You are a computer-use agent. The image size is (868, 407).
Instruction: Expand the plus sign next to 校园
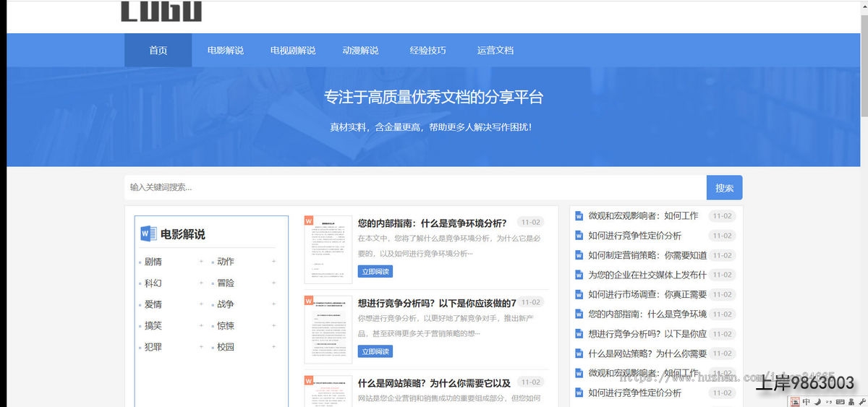(273, 347)
